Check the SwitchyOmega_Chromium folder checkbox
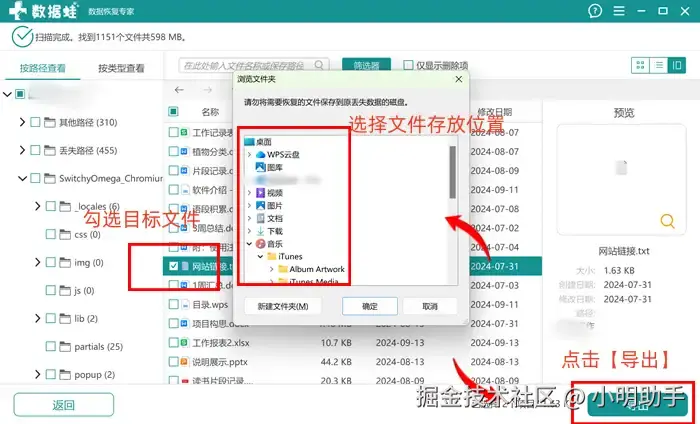 pyautogui.click(x=35, y=179)
